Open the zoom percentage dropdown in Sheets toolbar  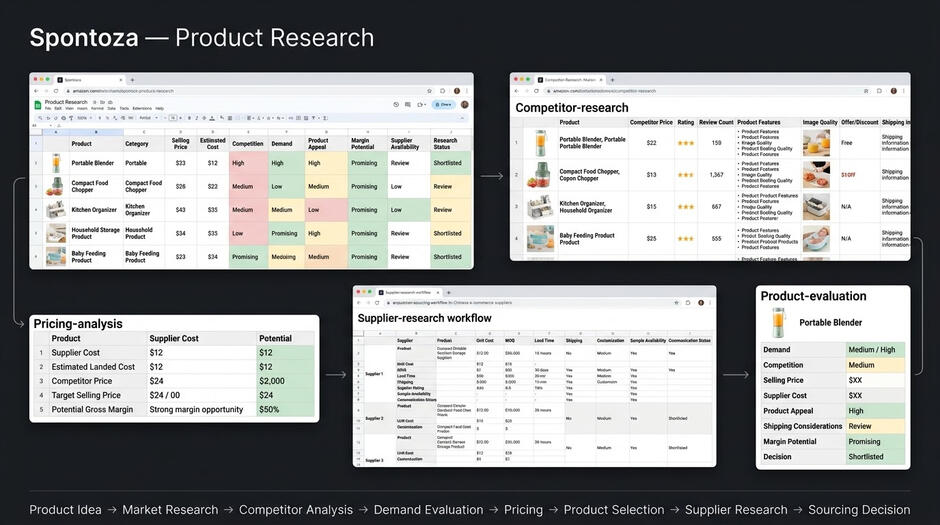click(85, 118)
